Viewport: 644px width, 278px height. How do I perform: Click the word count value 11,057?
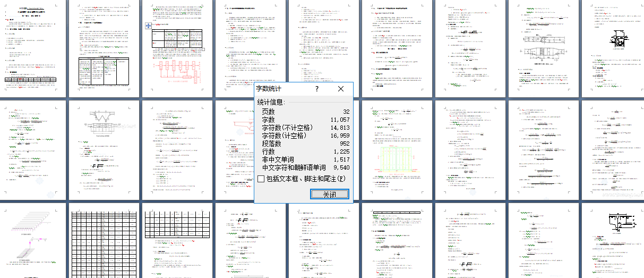(x=340, y=120)
